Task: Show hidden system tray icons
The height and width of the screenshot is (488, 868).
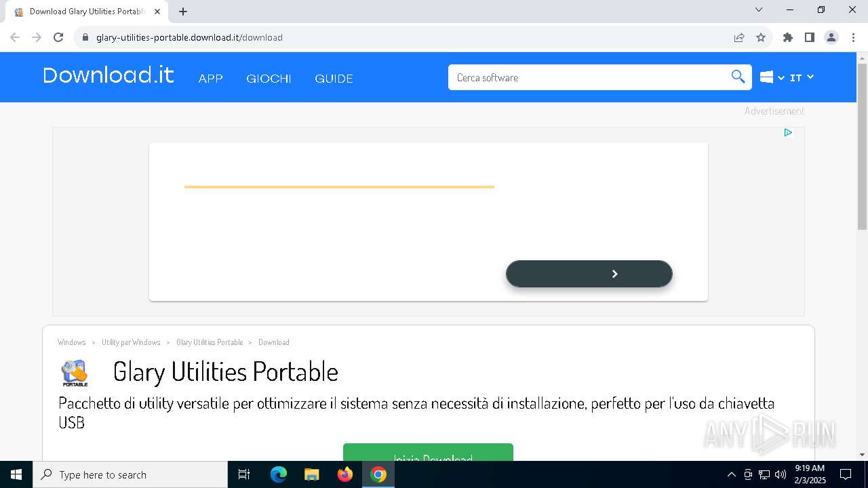Action: tap(731, 474)
